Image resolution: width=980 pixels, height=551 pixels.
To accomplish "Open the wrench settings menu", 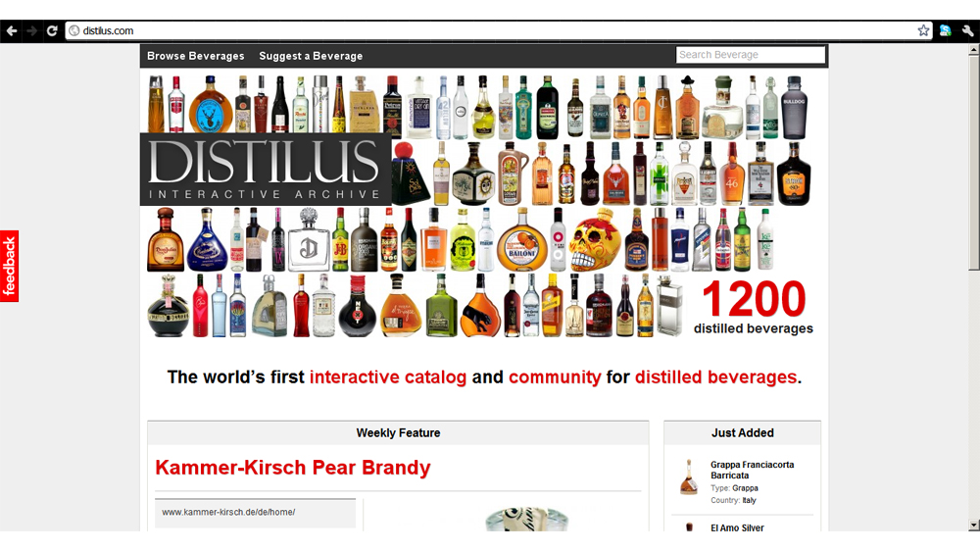I will (967, 31).
